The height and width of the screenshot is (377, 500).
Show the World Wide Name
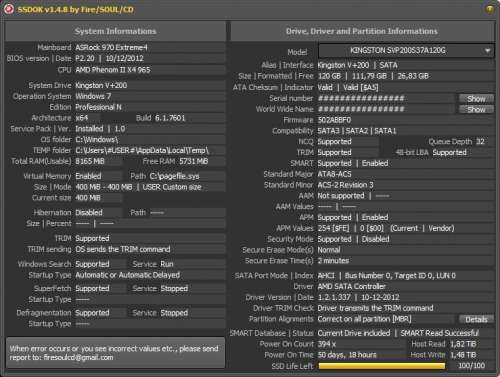(x=476, y=109)
